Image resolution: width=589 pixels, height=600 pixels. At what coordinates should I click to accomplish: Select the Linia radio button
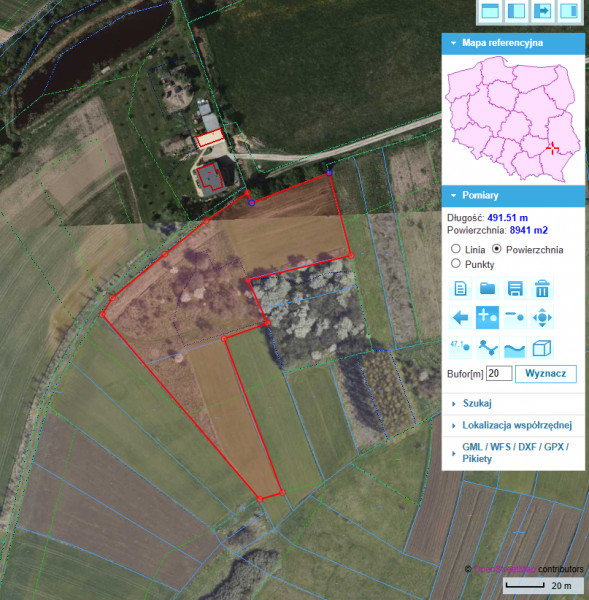coord(455,249)
